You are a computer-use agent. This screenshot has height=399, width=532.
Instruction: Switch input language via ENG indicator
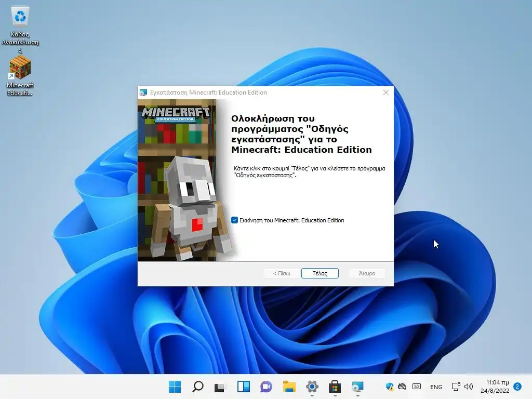[x=436, y=387]
